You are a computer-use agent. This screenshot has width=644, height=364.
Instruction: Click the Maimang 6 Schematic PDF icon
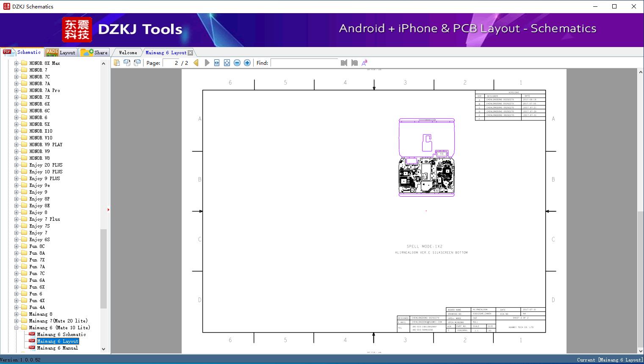32,334
